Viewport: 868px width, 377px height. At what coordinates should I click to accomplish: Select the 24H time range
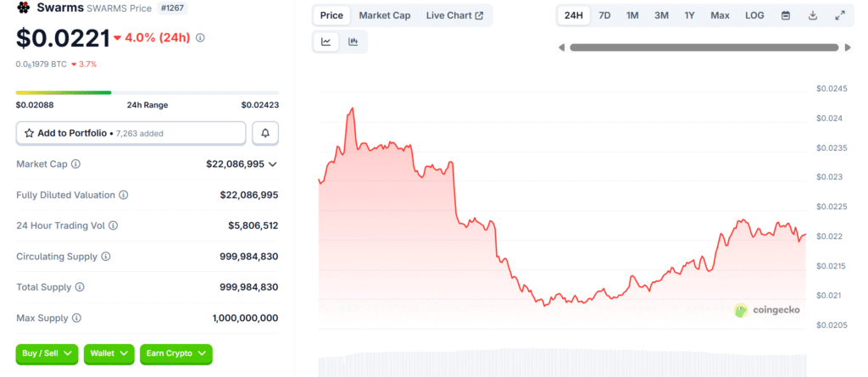574,15
